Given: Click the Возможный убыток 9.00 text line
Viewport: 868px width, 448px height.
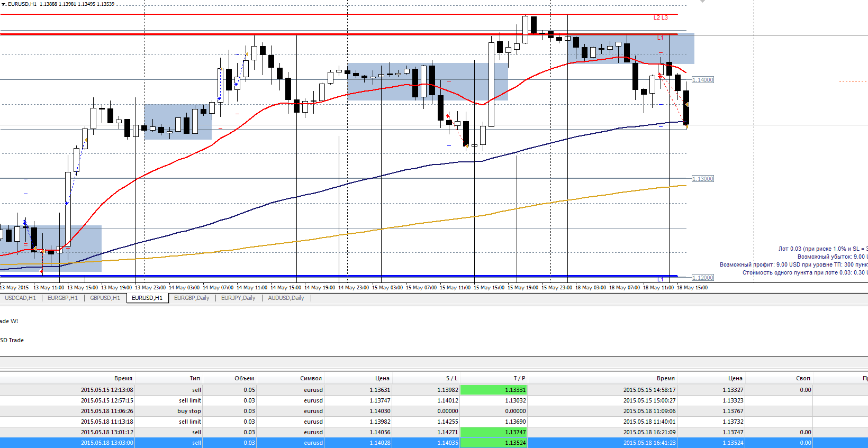Looking at the screenshot, I should pos(833,257).
